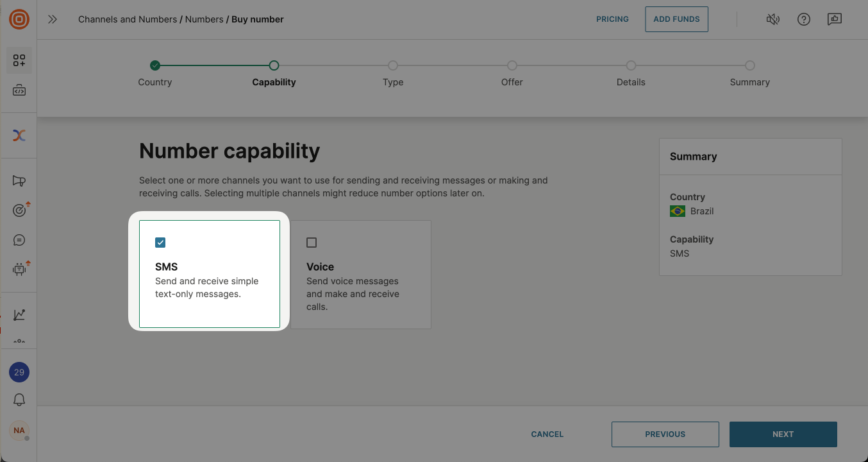This screenshot has width=868, height=462.
Task: Open the developer tools briefcase icon
Action: [x=19, y=90]
